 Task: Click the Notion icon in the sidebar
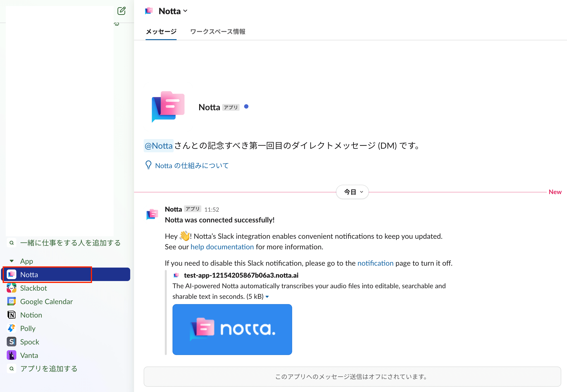click(x=12, y=315)
